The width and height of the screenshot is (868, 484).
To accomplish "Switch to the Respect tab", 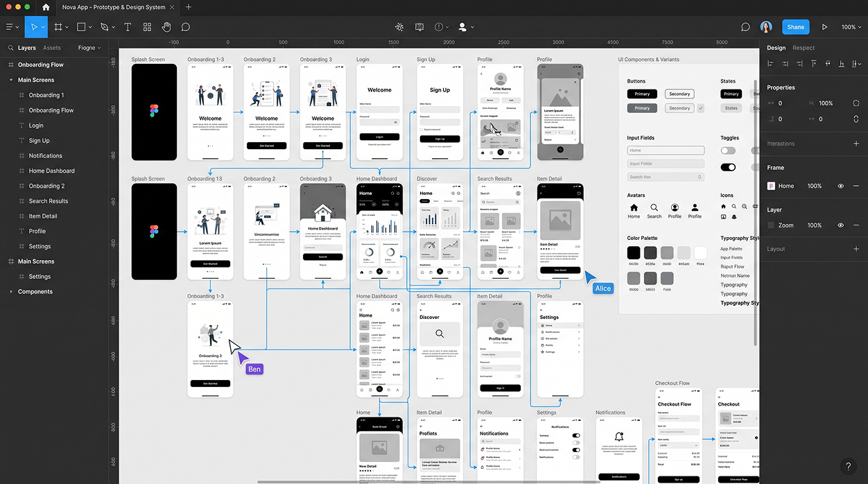I will pos(804,48).
